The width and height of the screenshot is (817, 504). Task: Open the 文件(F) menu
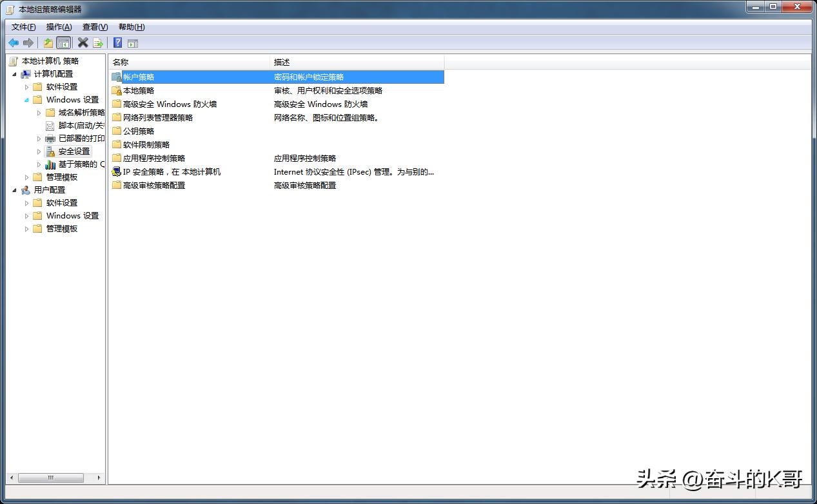point(22,26)
